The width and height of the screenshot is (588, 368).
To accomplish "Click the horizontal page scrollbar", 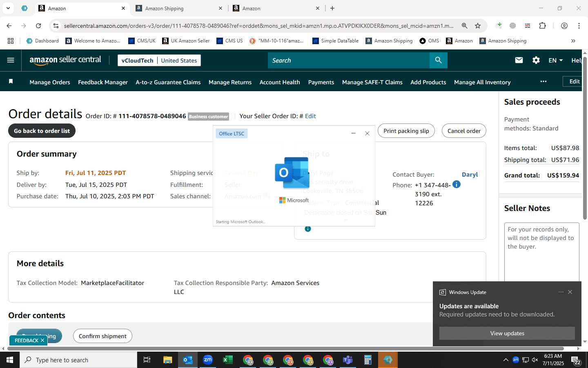I will (285, 349).
